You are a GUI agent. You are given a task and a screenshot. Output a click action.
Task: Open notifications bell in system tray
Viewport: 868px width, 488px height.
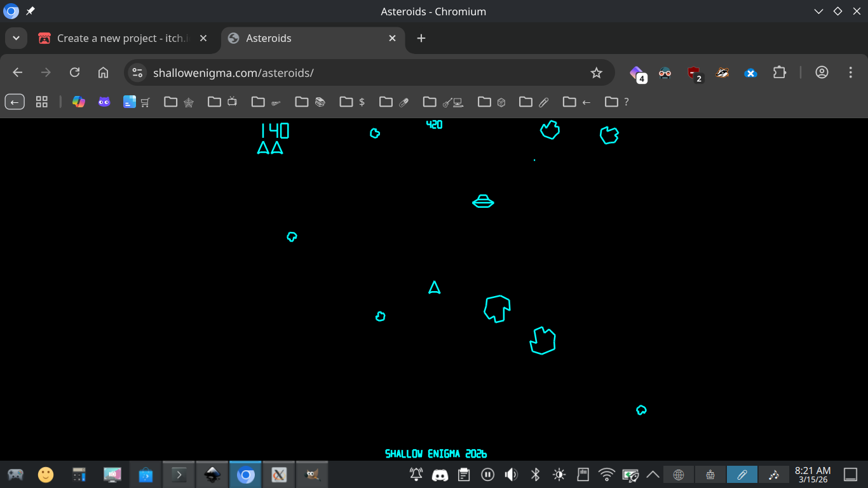(416, 475)
